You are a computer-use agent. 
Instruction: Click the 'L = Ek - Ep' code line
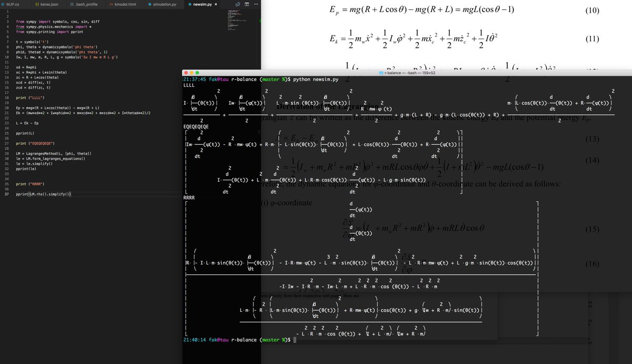click(27, 123)
